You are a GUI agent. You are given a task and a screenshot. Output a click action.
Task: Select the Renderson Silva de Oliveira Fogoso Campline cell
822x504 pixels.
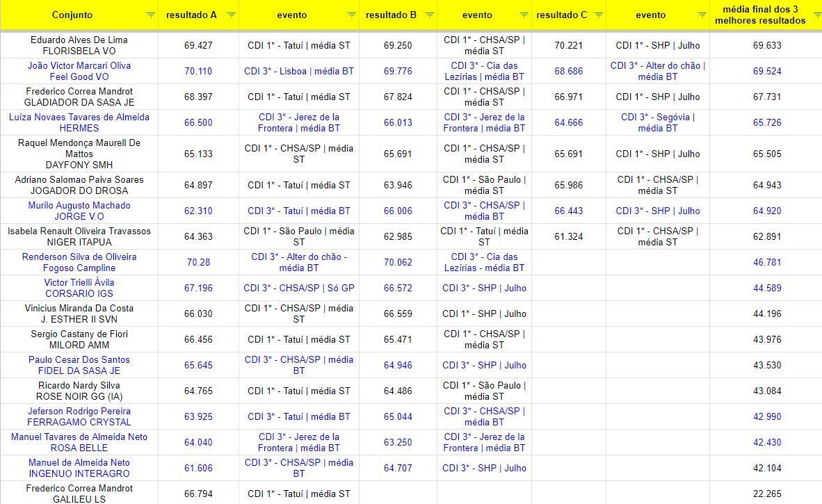[79, 262]
